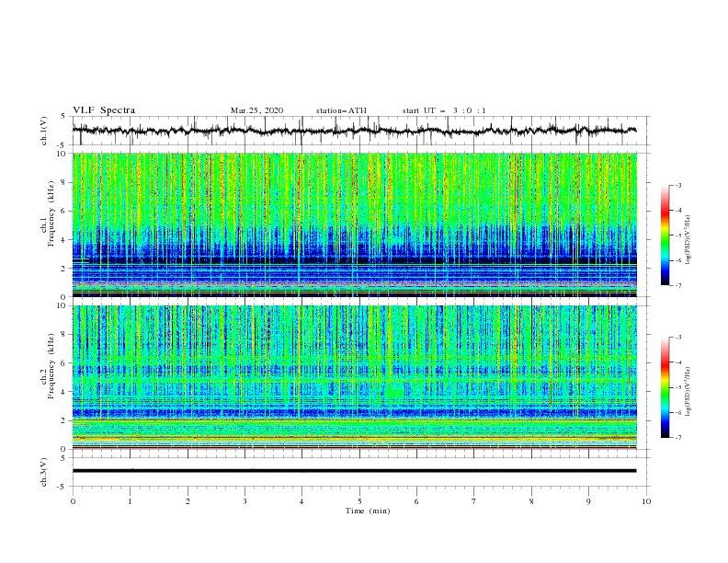Click inside the ch.2 spectrogram panel

pos(354,377)
